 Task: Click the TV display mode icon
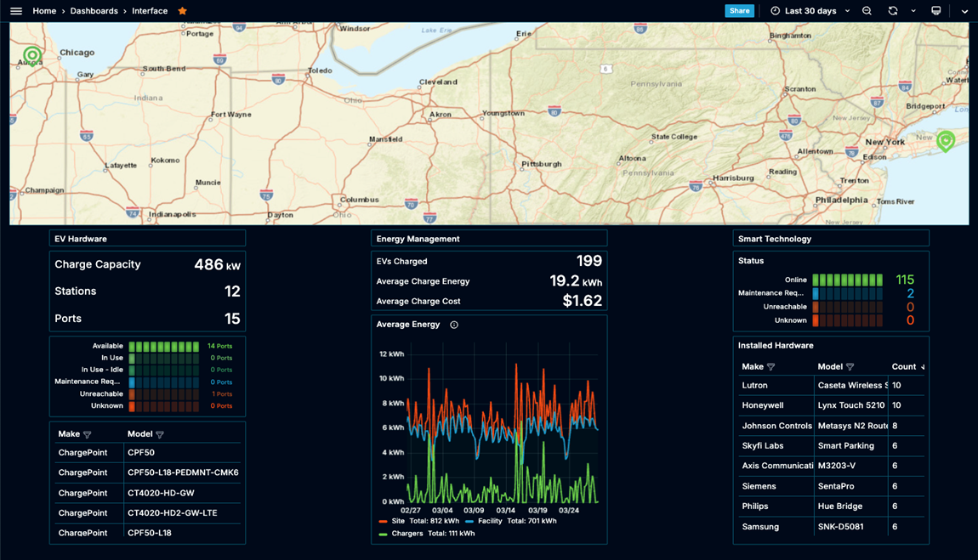click(936, 11)
